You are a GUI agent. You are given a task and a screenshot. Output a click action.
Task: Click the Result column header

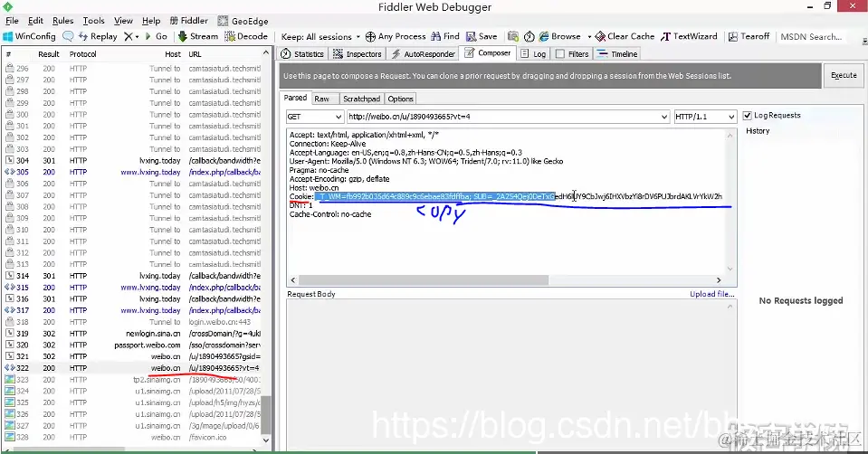(49, 54)
